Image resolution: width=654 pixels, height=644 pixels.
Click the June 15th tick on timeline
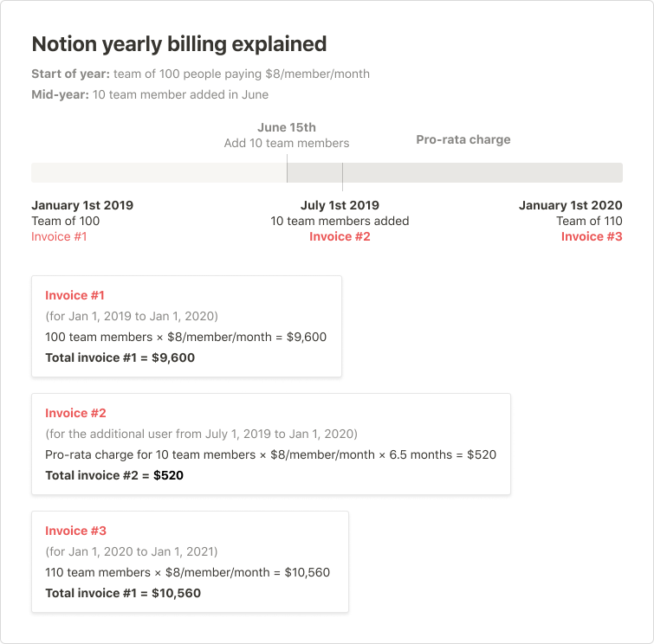pyautogui.click(x=287, y=171)
